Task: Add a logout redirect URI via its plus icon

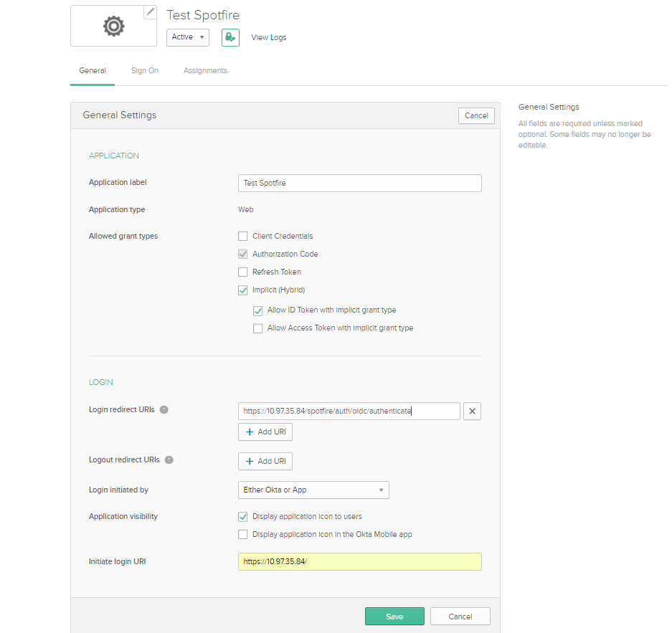Action: click(265, 461)
